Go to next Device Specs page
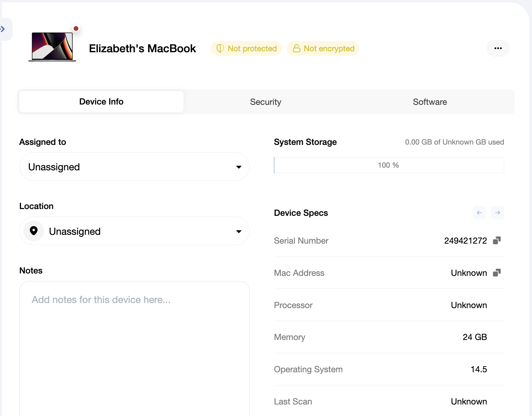This screenshot has height=416, width=532. pyautogui.click(x=497, y=213)
